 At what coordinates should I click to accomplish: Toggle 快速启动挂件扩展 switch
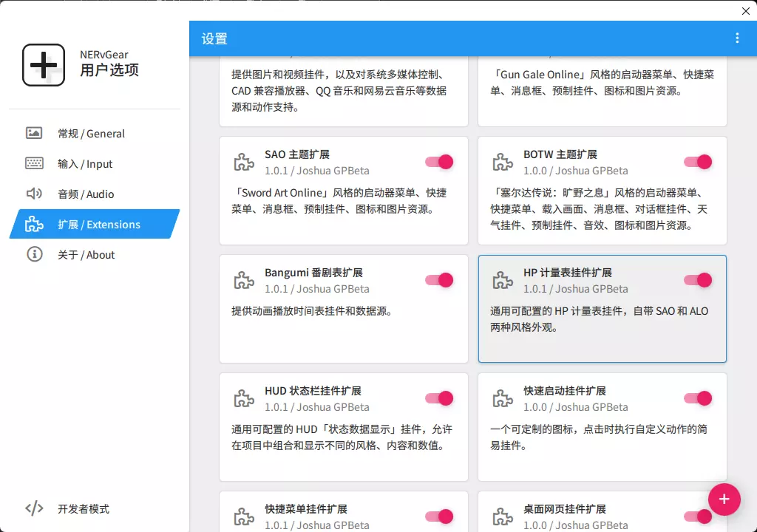[x=698, y=398]
